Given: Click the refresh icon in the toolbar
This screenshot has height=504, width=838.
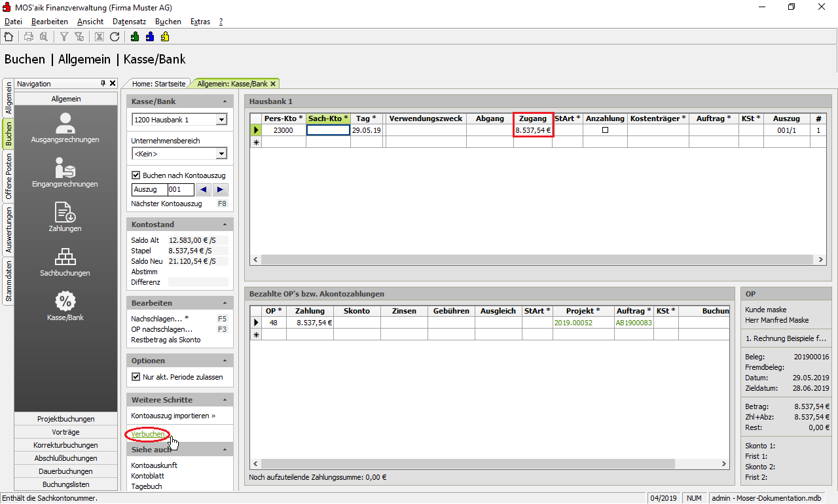Looking at the screenshot, I should click(x=115, y=37).
